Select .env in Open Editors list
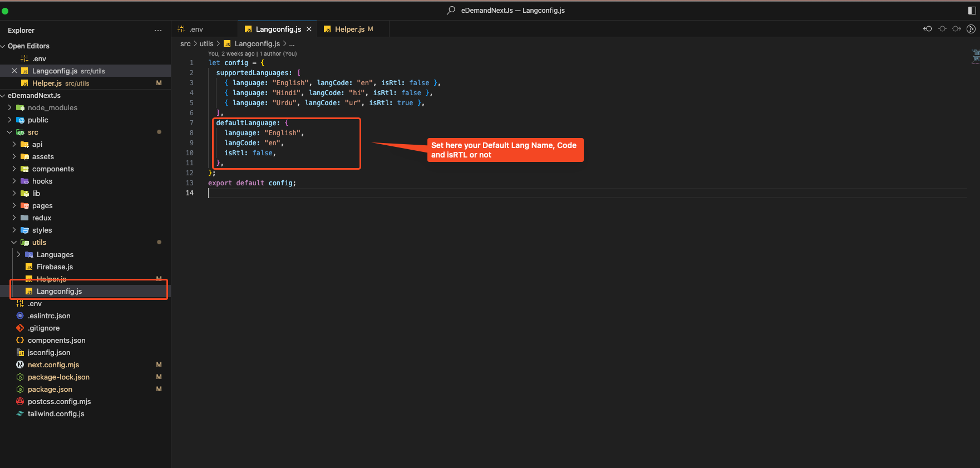 pyautogui.click(x=39, y=59)
